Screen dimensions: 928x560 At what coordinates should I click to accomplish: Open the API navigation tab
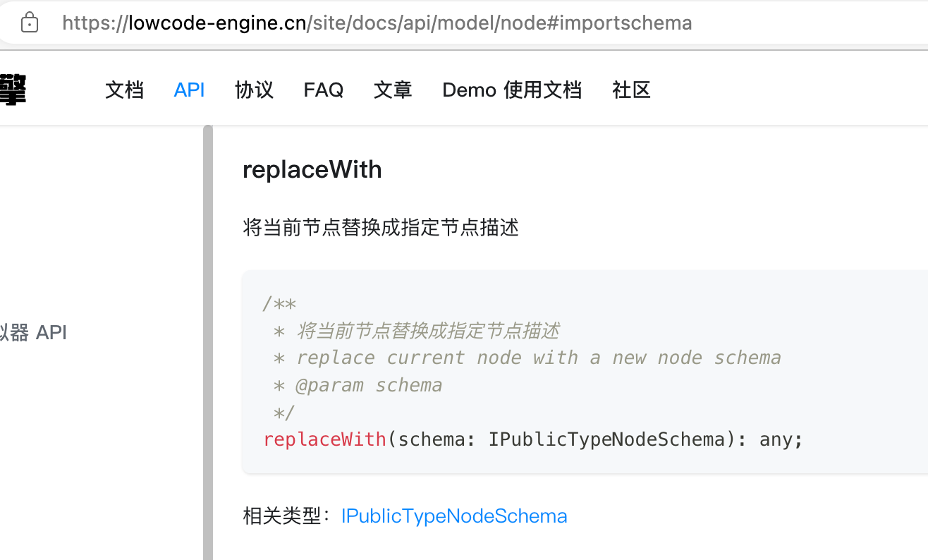tap(189, 90)
